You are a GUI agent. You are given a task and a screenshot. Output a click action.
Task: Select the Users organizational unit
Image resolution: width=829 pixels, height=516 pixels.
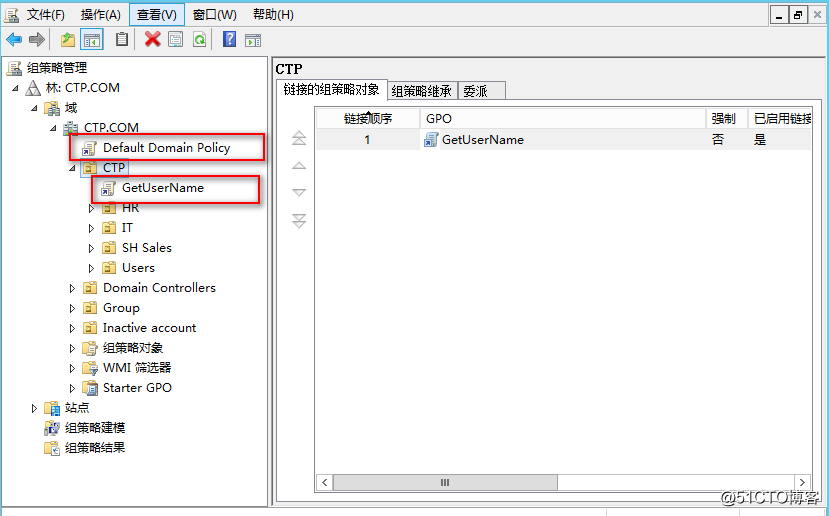point(138,268)
